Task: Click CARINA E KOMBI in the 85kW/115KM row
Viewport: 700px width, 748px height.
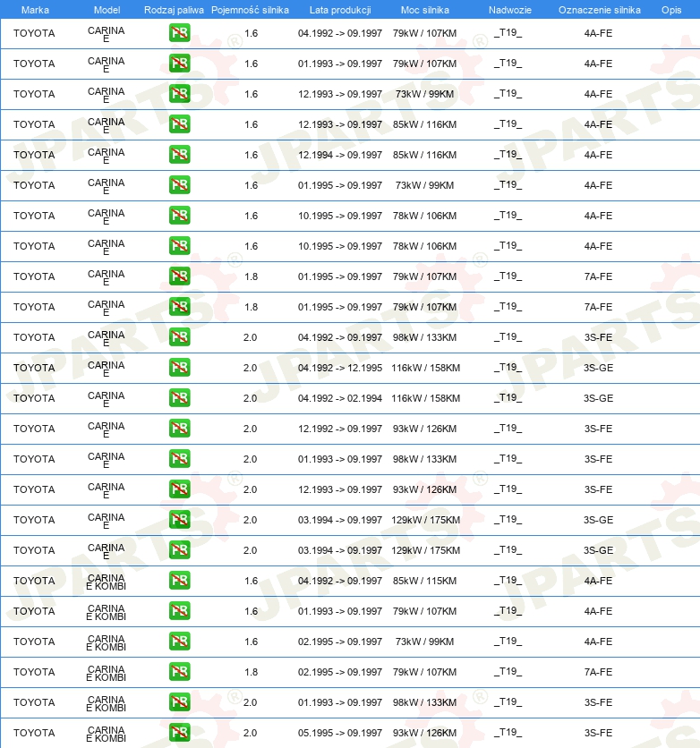Action: tap(106, 582)
